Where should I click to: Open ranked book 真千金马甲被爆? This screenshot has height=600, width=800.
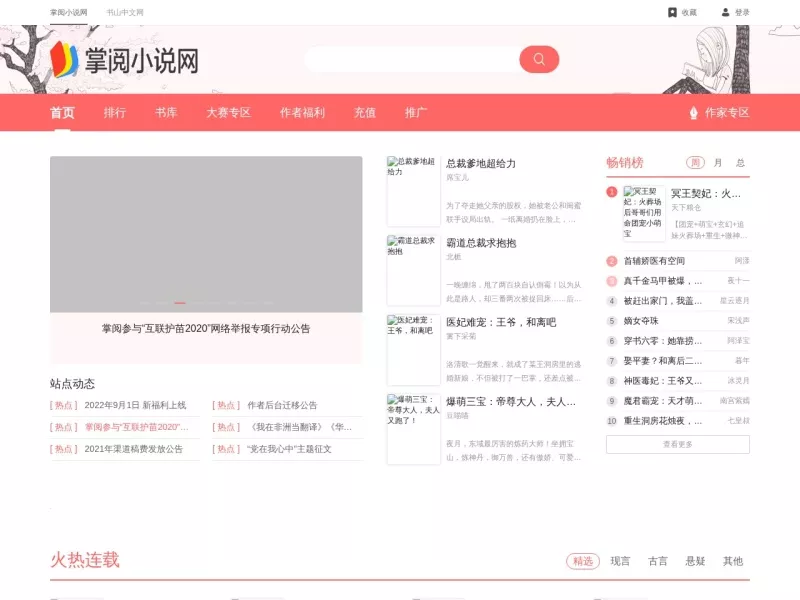(663, 281)
